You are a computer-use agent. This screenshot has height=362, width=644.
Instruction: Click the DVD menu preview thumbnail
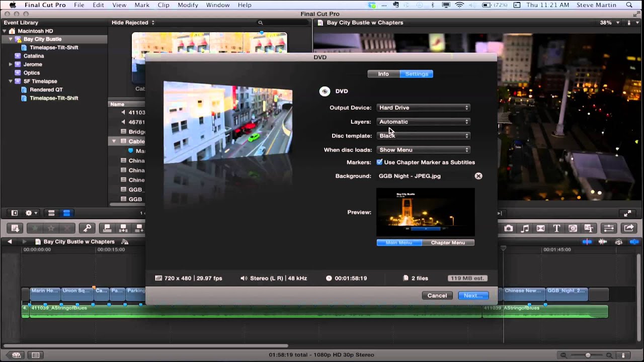tap(425, 212)
